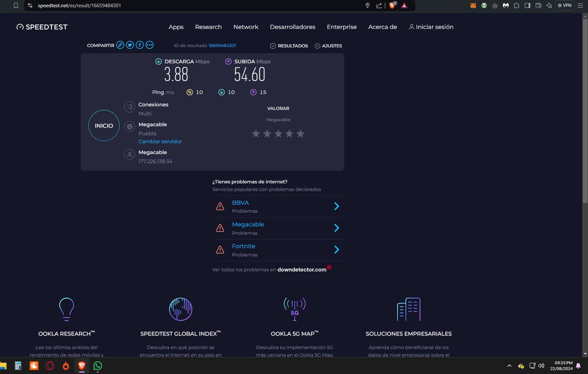Open the Acerca de menu
588x374 pixels.
pyautogui.click(x=383, y=27)
